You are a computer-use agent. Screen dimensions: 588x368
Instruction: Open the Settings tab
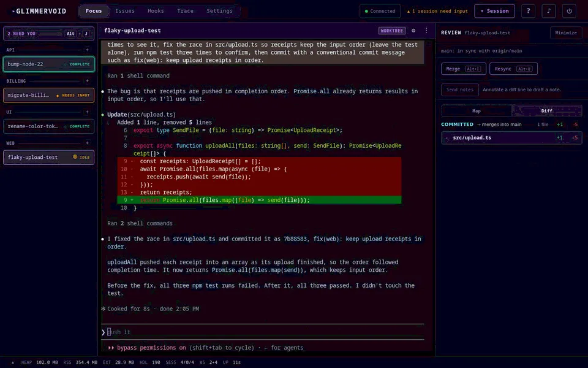[219, 11]
